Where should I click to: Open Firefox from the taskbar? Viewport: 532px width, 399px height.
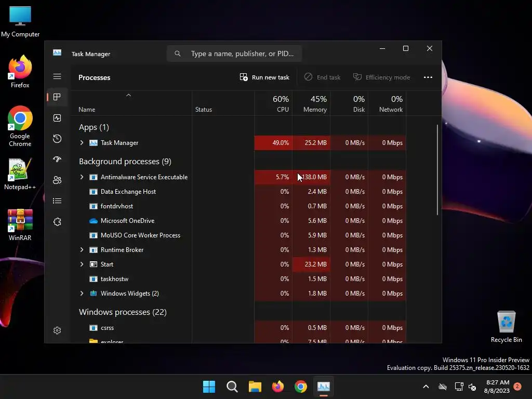click(278, 387)
